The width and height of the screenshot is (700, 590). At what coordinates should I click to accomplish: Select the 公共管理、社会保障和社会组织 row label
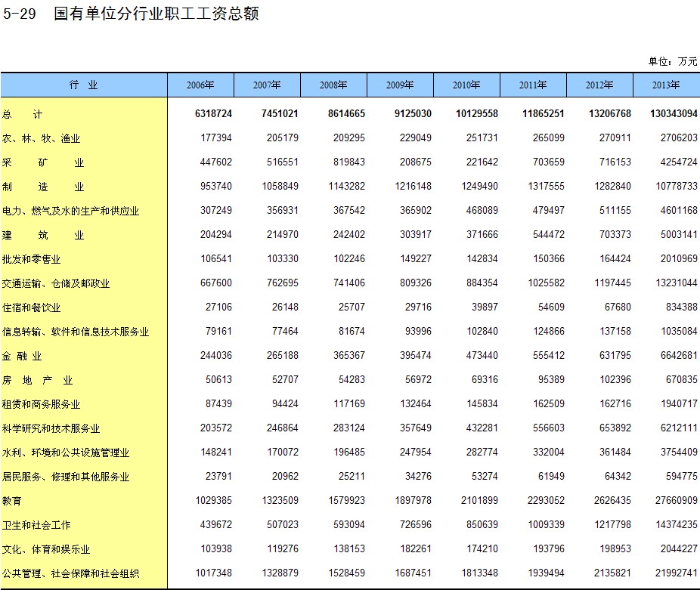click(70, 573)
